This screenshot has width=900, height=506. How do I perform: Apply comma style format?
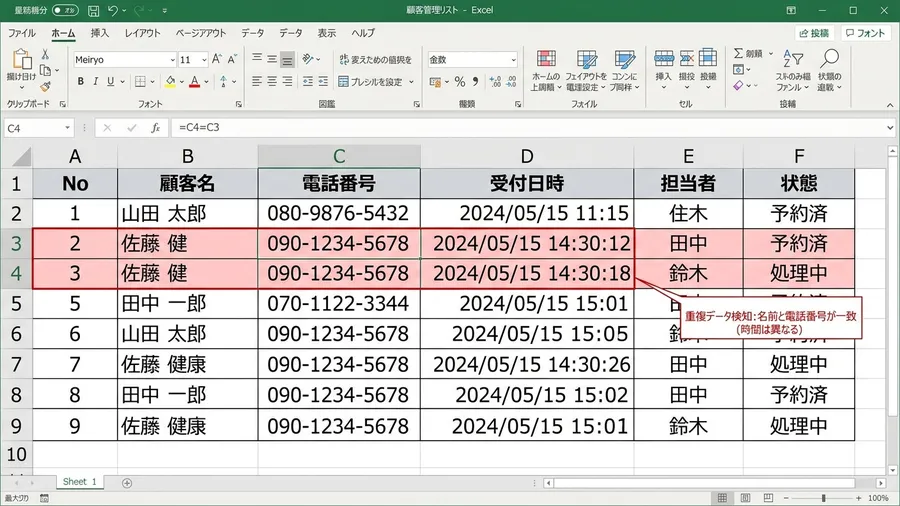(475, 82)
